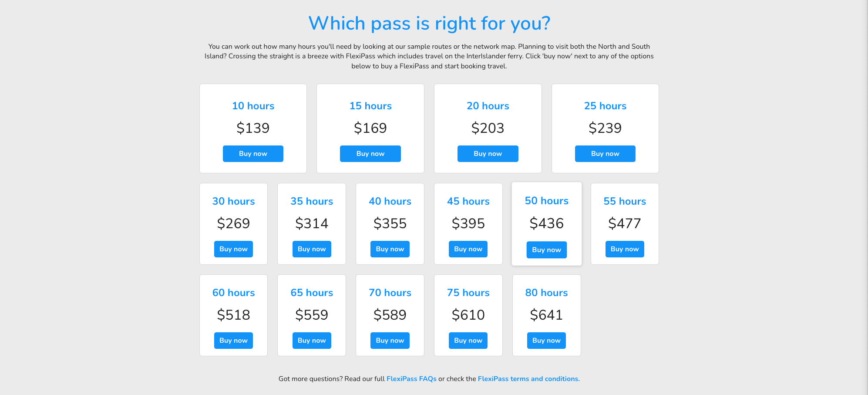Buy the 35 hours pass at $314
This screenshot has height=395, width=868.
(x=312, y=249)
